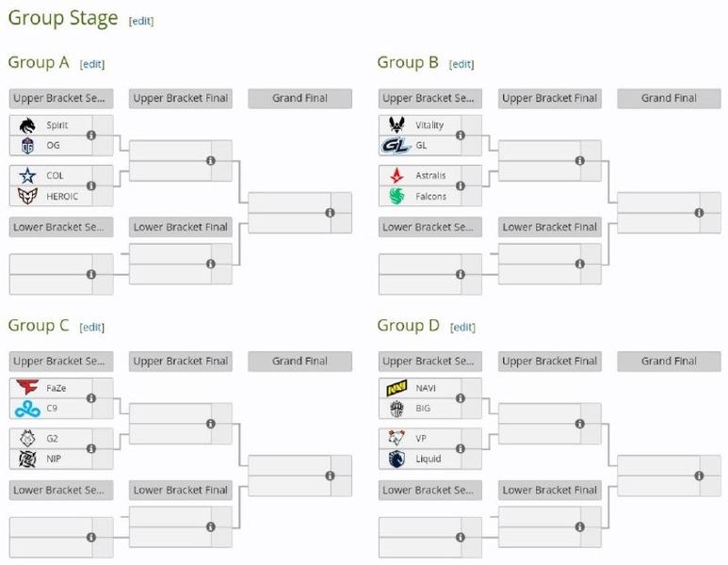Image resolution: width=728 pixels, height=565 pixels.
Task: Click the NAVI team logo
Action: [396, 388]
